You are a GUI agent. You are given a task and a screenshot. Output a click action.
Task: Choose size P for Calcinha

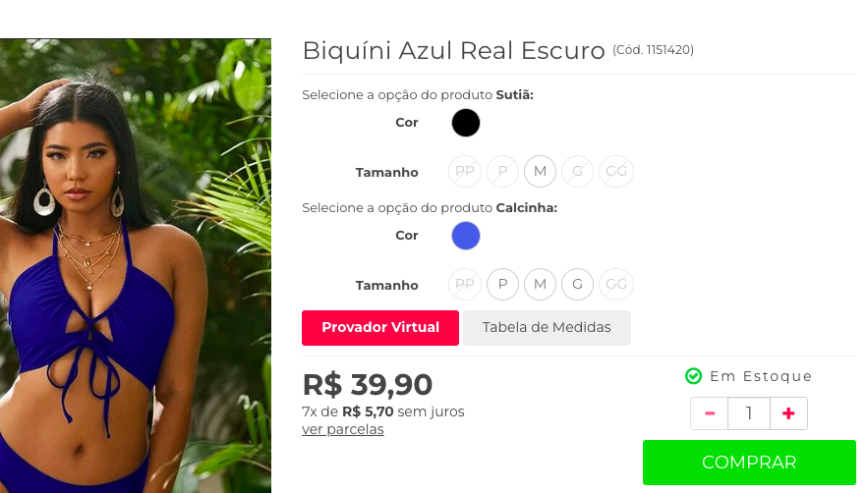tap(502, 285)
